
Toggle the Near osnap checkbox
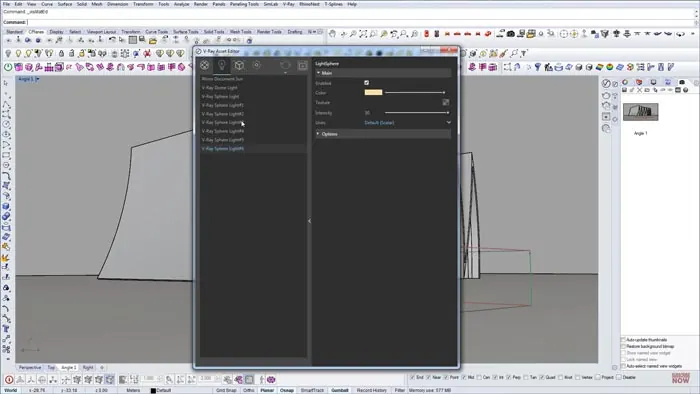click(429, 377)
